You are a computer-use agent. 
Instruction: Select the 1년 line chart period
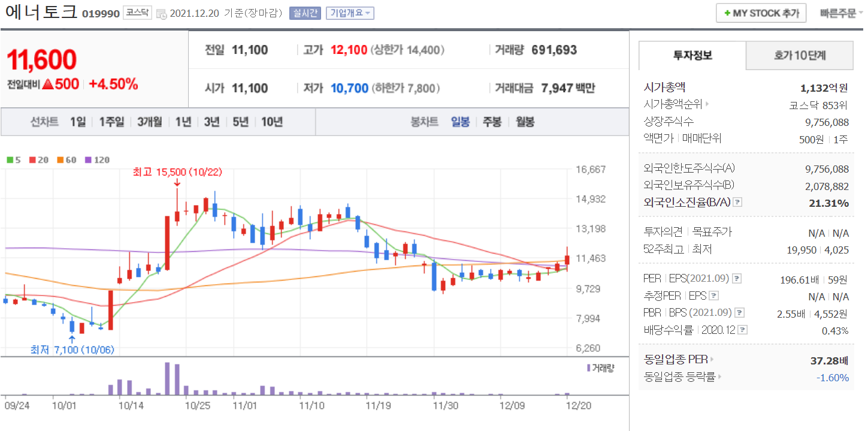tap(183, 122)
